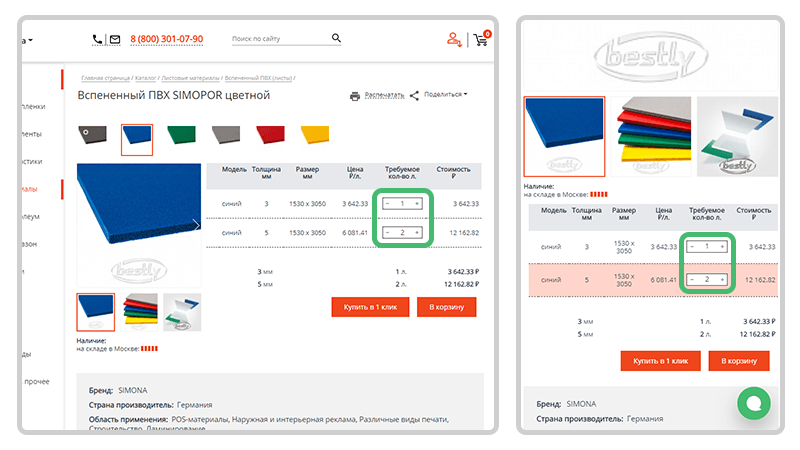This screenshot has height=450, width=800.
Task: Select stacked colored sheets thumbnail, desktop view
Action: (x=140, y=312)
